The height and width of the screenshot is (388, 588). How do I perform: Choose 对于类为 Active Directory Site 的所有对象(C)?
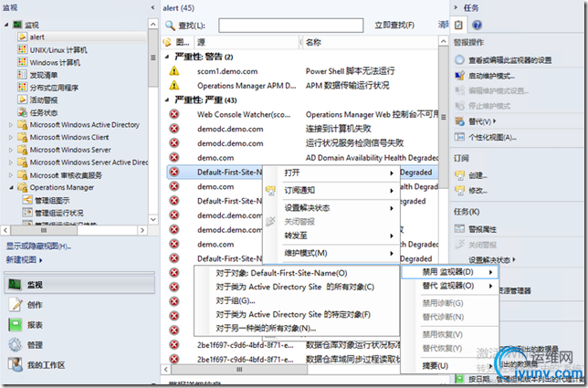point(297,288)
